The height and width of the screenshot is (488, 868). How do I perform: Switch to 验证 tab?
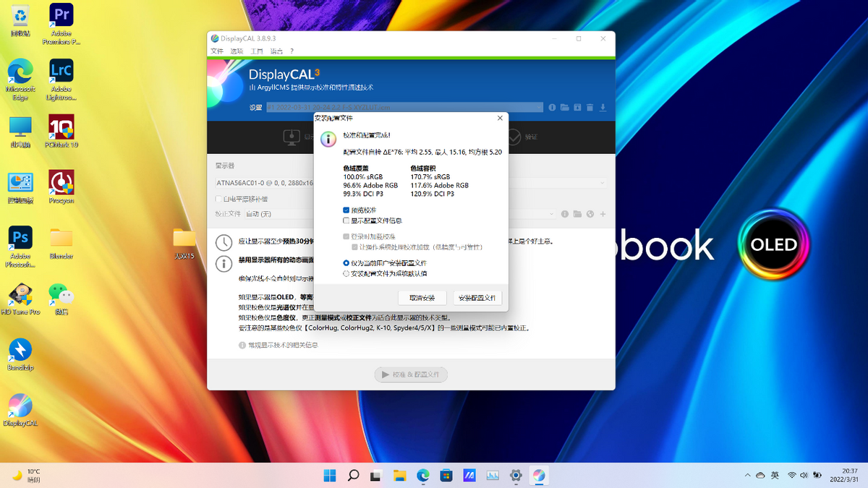523,137
